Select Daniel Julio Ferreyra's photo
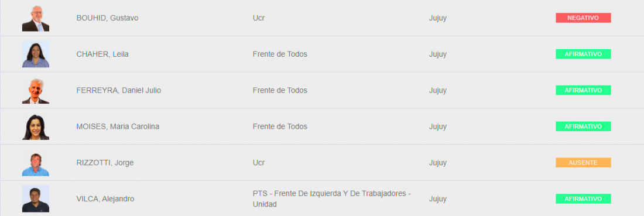The height and width of the screenshot is (216, 644). (36, 90)
